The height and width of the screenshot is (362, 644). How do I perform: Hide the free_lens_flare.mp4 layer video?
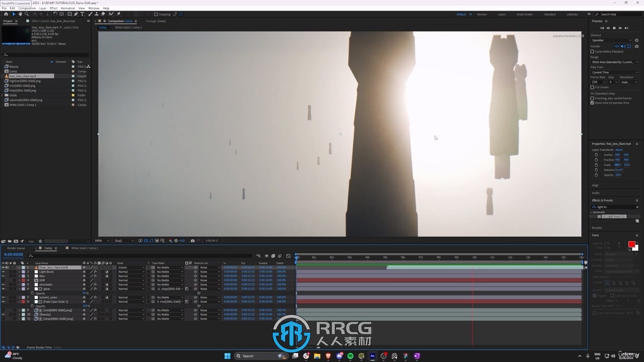3,267
